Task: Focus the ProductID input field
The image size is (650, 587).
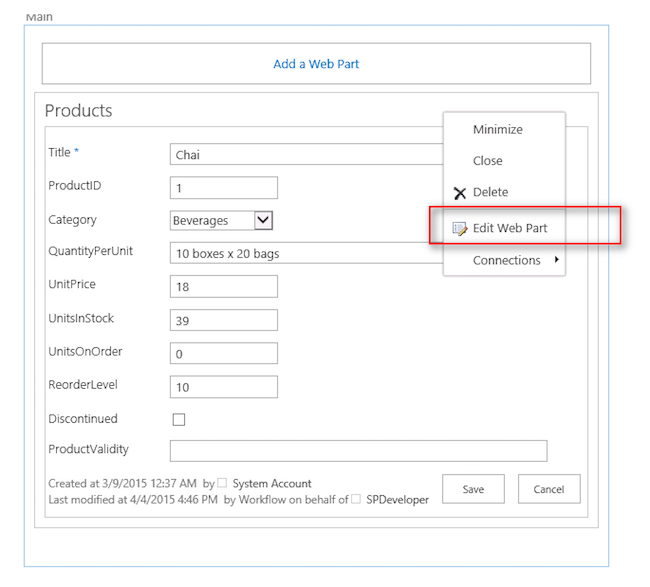Action: (x=224, y=188)
